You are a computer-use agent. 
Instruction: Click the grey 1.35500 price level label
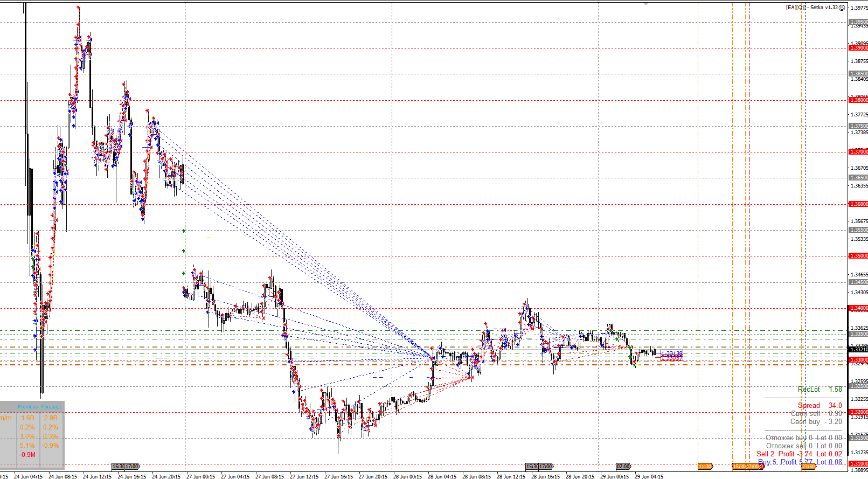pyautogui.click(x=859, y=230)
